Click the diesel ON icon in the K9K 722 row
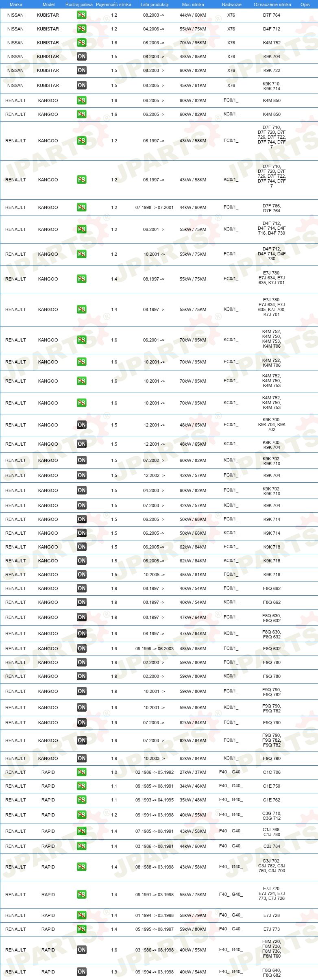Screen dimensions: 318x980 [x=82, y=70]
